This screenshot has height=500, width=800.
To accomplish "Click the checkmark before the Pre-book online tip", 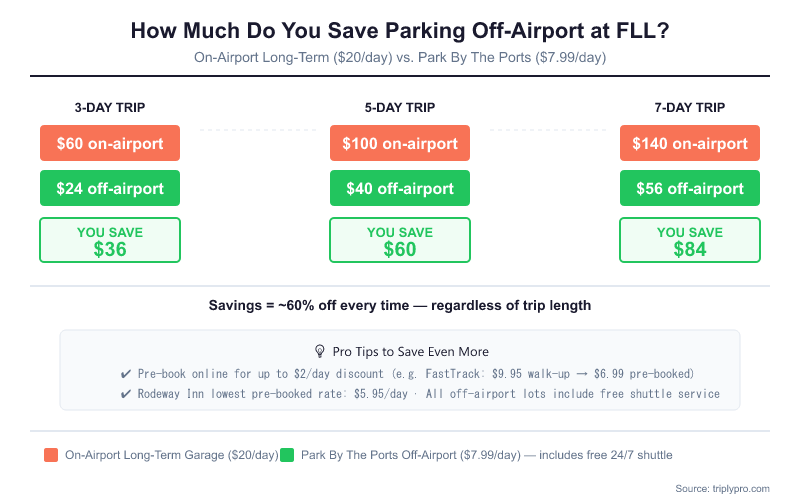I will (x=126, y=373).
